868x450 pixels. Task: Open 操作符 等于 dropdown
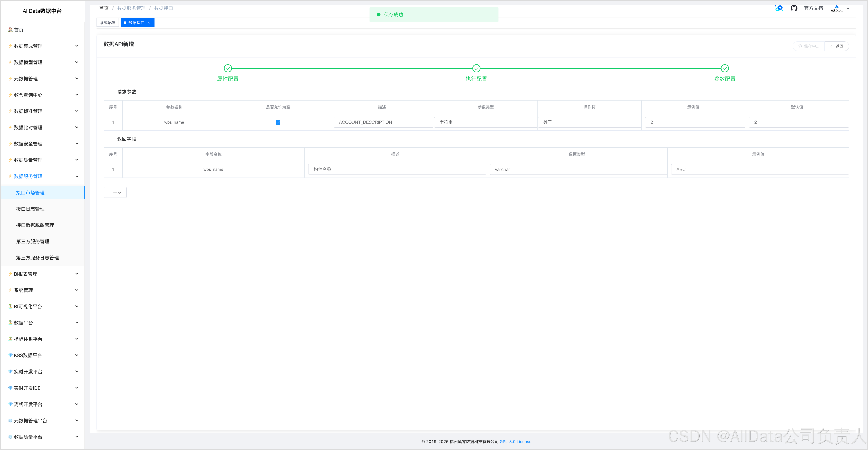(589, 122)
